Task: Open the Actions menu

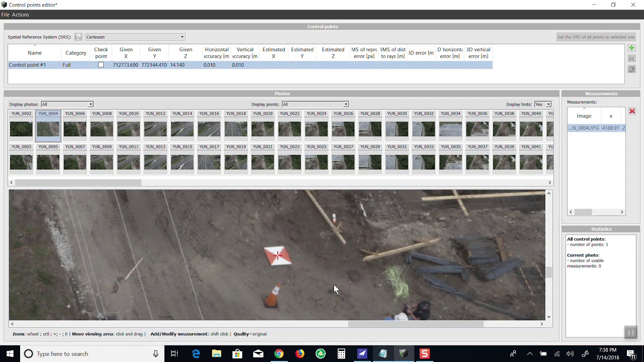Action: coord(21,15)
